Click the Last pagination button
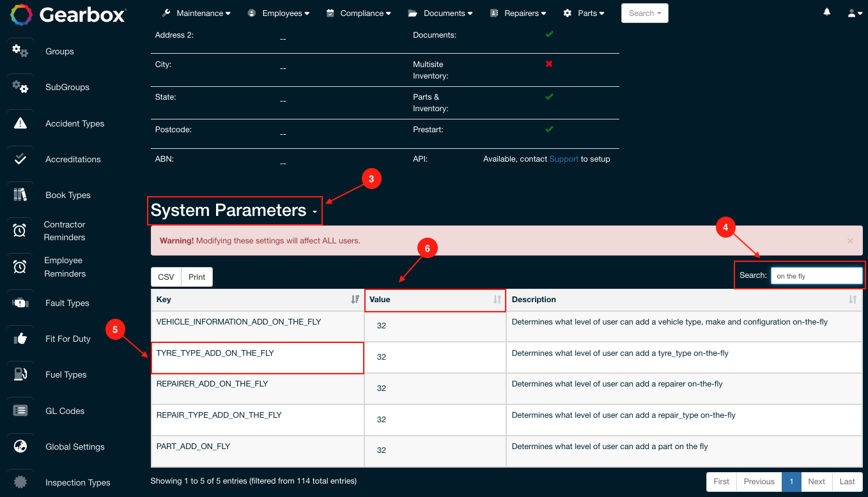This screenshot has width=868, height=497. [x=848, y=482]
